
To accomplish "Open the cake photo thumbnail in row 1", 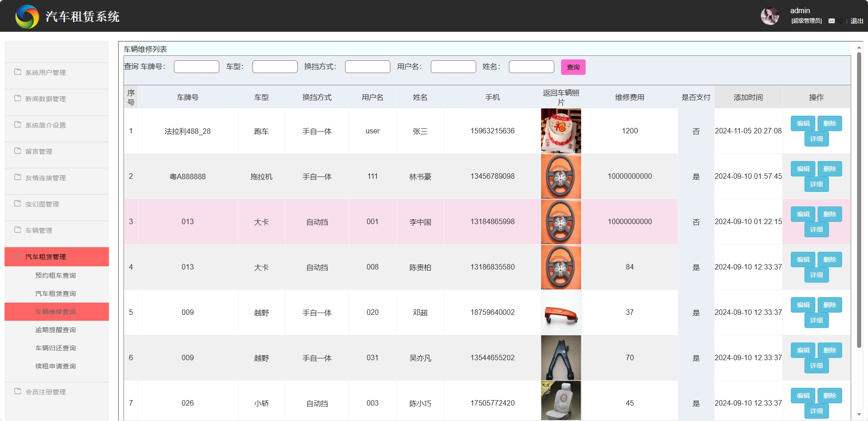I will [561, 131].
